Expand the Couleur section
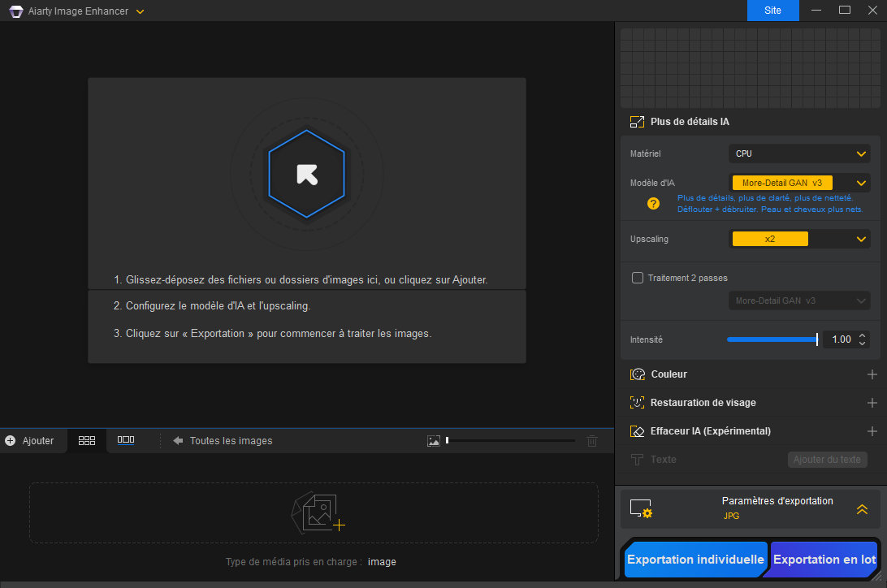 point(872,374)
